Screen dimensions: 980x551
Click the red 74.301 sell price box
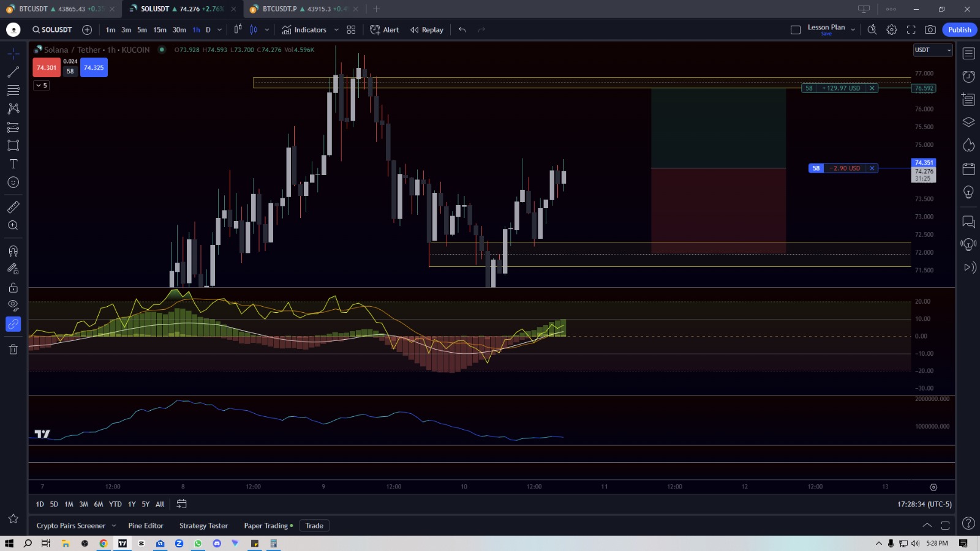(x=47, y=67)
